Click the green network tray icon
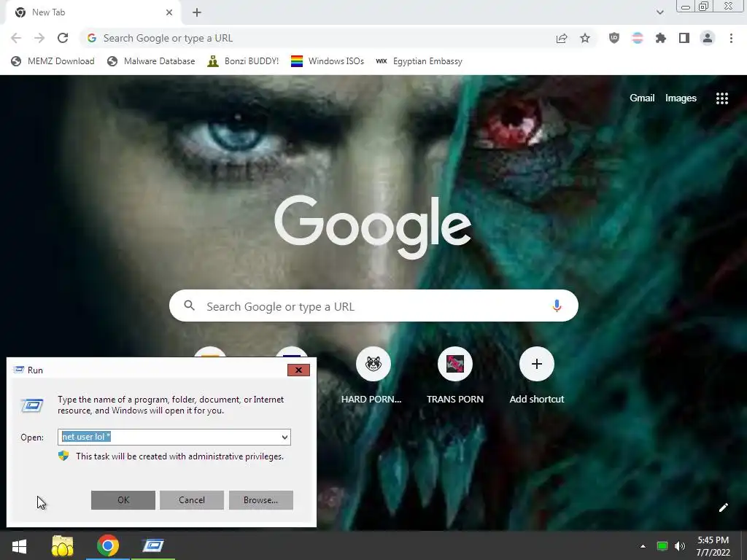Screen dimensions: 747x560 coord(662,546)
